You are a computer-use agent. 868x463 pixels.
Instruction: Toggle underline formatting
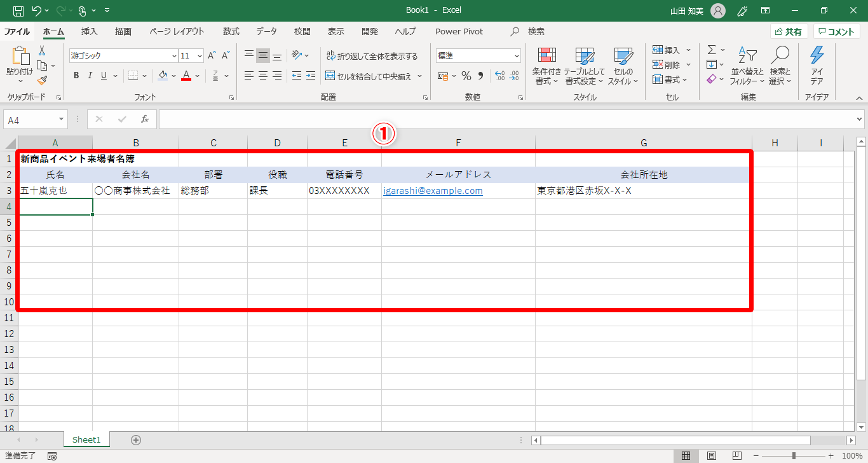(x=104, y=76)
